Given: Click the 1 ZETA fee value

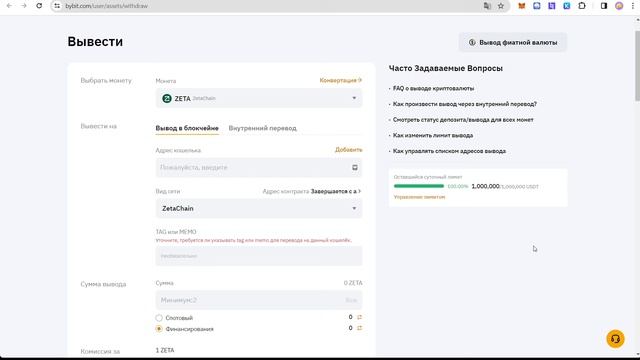Looking at the screenshot, I should pos(165,350).
